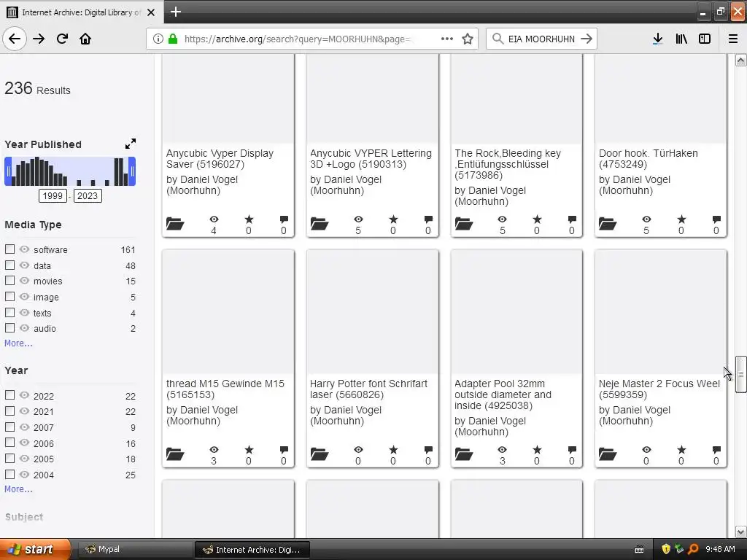The height and width of the screenshot is (560, 747).
Task: Click the magnifier tray icon
Action: click(x=693, y=549)
